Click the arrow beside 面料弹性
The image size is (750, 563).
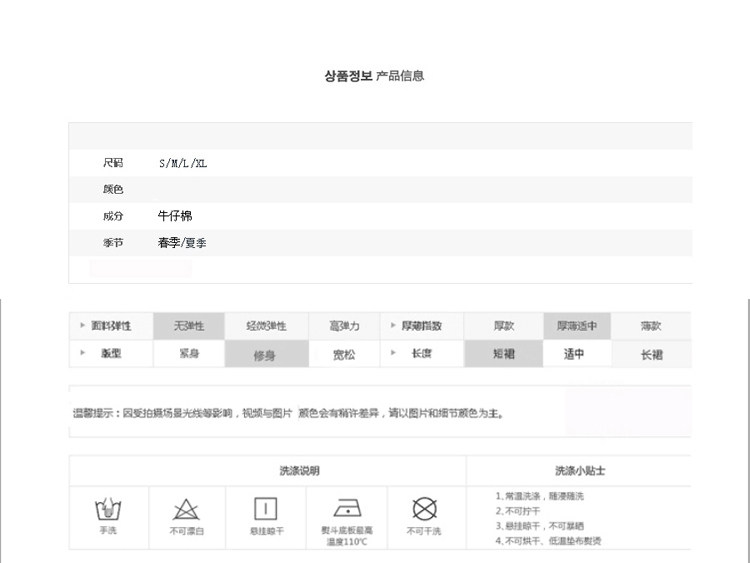82,325
